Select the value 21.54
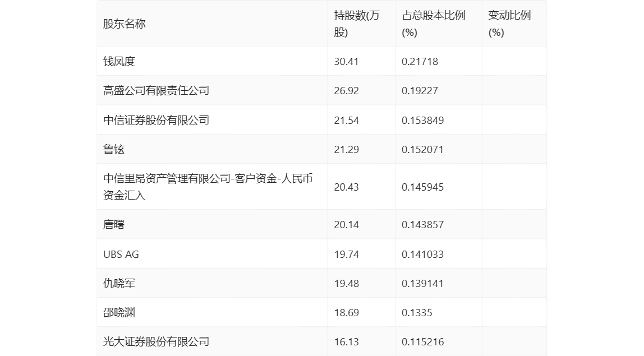 346,121
